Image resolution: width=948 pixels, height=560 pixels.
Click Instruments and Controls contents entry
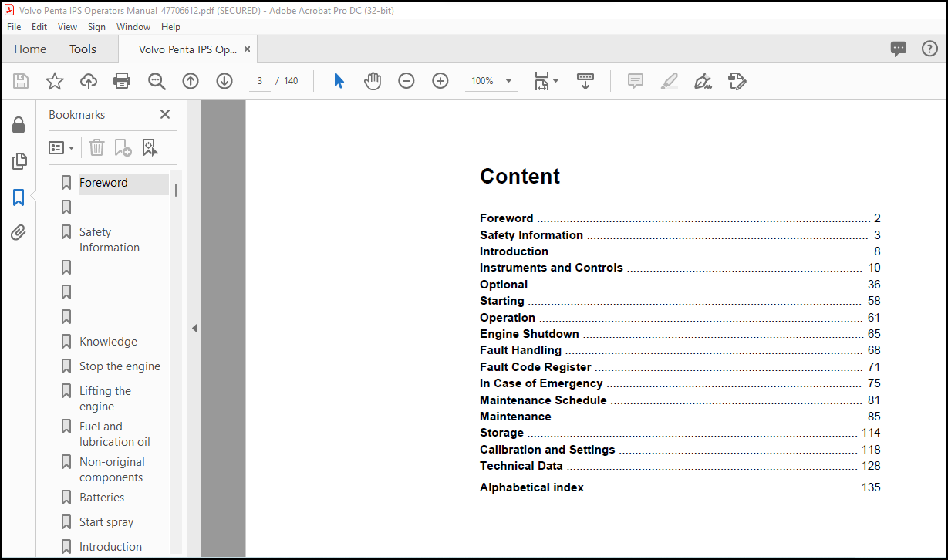(x=680, y=268)
